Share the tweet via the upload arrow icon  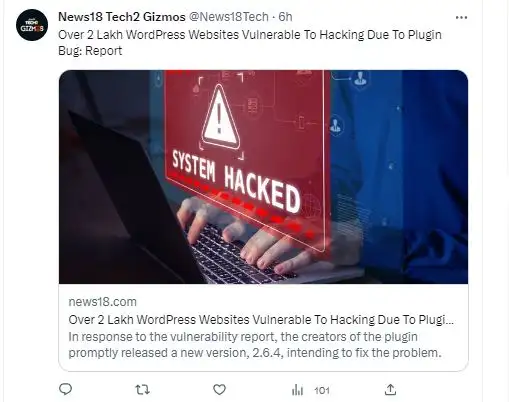tap(390, 389)
